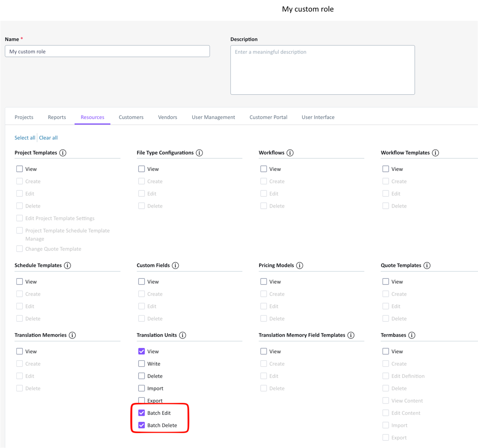Open the User Management tab
Viewport: 478px width, 448px height.
pyautogui.click(x=213, y=117)
